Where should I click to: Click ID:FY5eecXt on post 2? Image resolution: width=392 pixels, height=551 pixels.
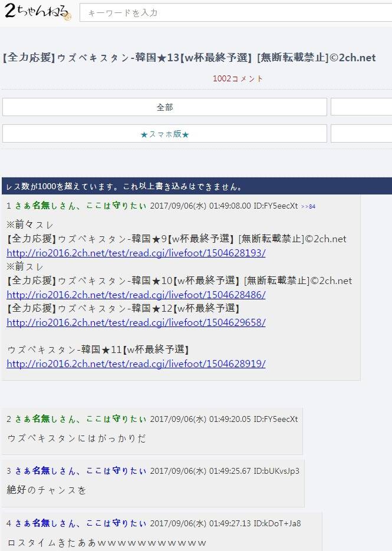pyautogui.click(x=275, y=419)
